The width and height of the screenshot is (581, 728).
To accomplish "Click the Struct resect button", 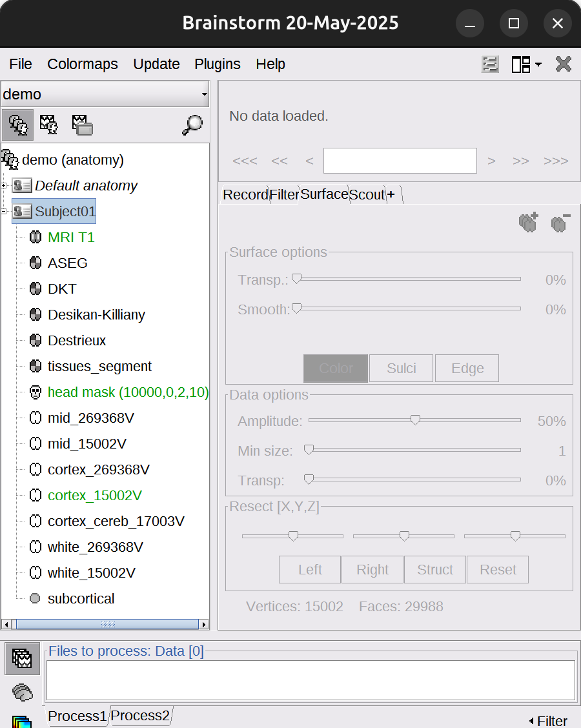I will point(435,570).
